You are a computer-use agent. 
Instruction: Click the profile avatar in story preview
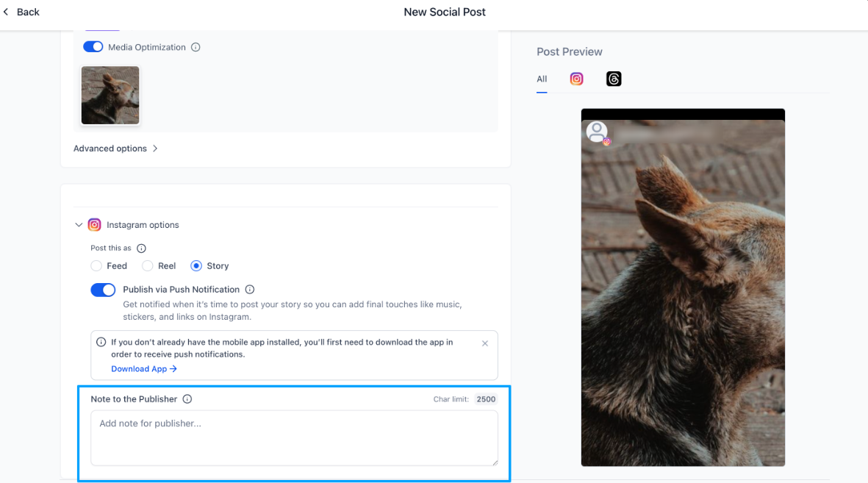pyautogui.click(x=597, y=132)
